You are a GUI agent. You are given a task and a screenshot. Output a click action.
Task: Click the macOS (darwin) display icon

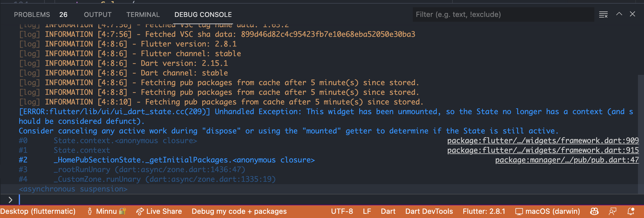point(520,211)
